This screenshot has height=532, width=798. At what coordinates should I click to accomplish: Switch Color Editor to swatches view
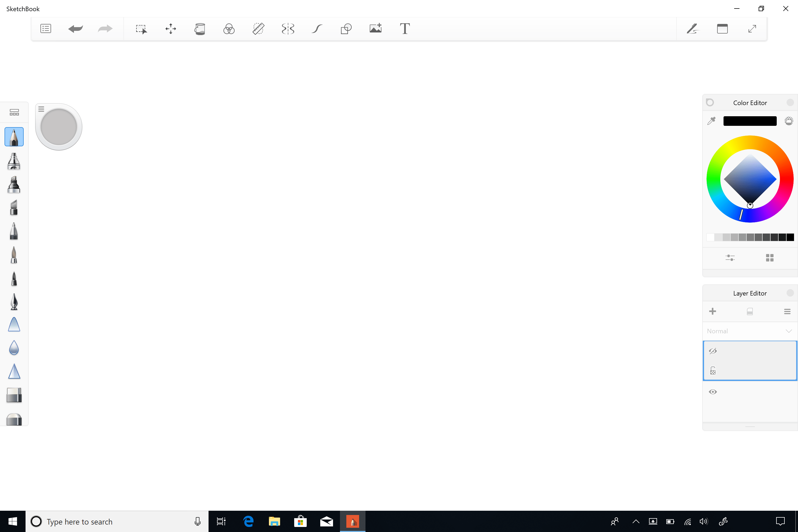770,258
